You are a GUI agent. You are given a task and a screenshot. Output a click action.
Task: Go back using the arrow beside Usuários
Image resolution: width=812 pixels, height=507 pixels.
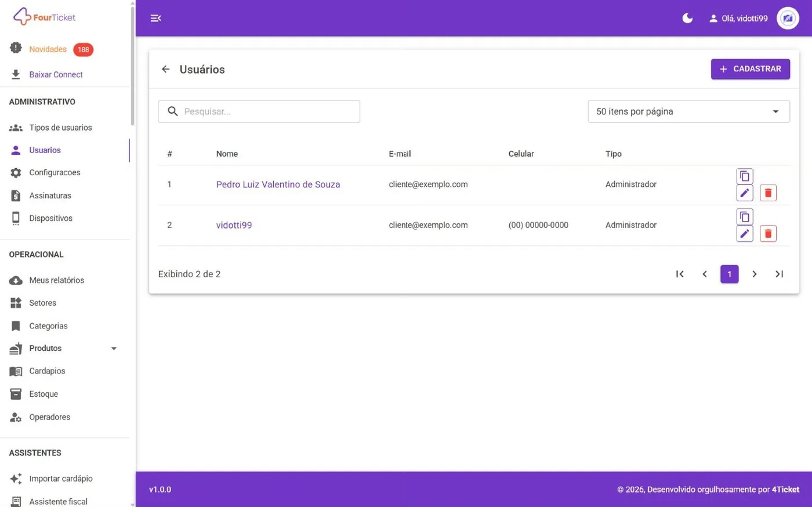[165, 69]
